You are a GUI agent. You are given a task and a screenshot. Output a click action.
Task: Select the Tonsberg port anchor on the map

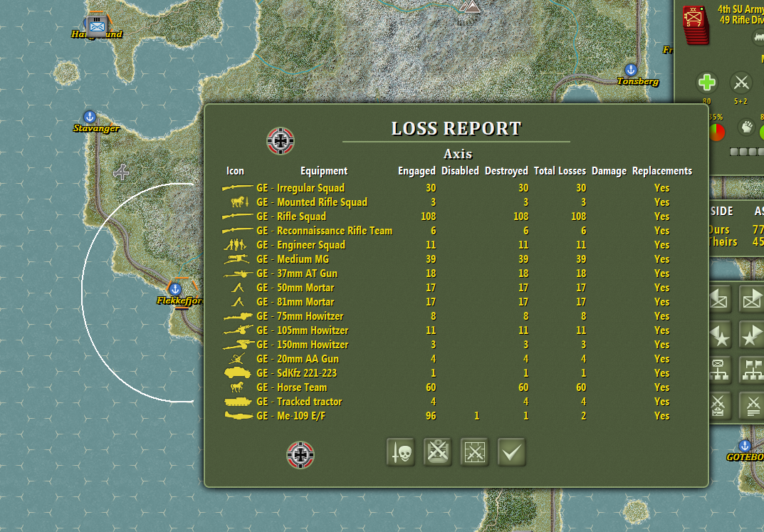[x=631, y=71]
